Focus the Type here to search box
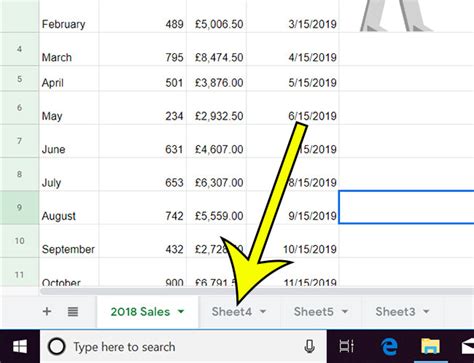474x363 pixels. 183,347
